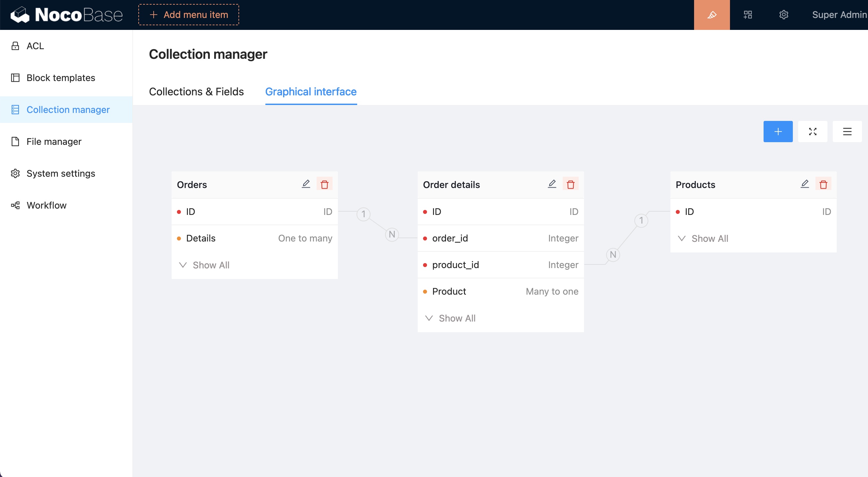Select the product_id field row
Screen dimensions: 868x477
501,265
